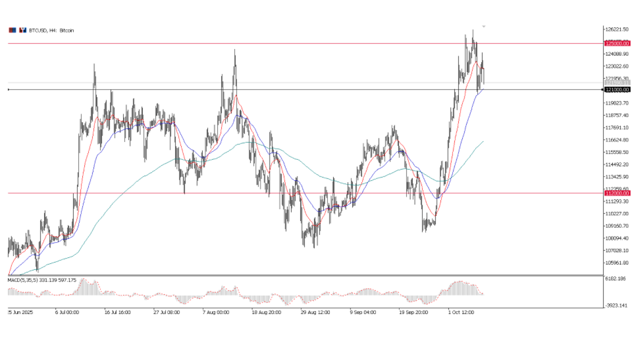The width and height of the screenshot is (644, 342).
Task: Click the BTCUSD, H4: Bitcoin chart title
Action: point(51,30)
